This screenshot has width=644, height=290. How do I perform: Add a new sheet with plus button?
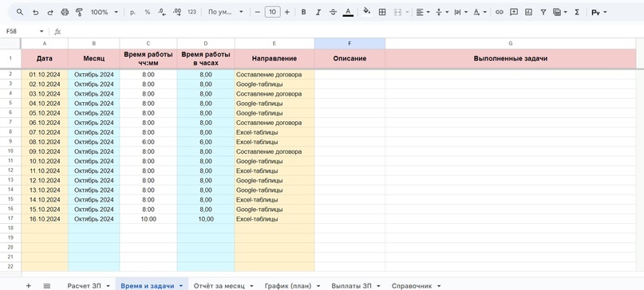tap(29, 285)
